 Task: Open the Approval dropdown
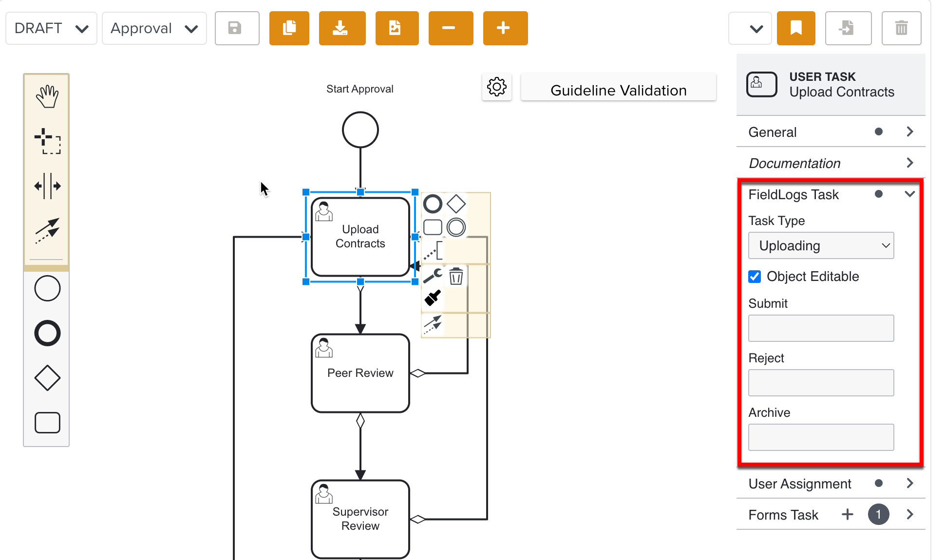pyautogui.click(x=154, y=28)
